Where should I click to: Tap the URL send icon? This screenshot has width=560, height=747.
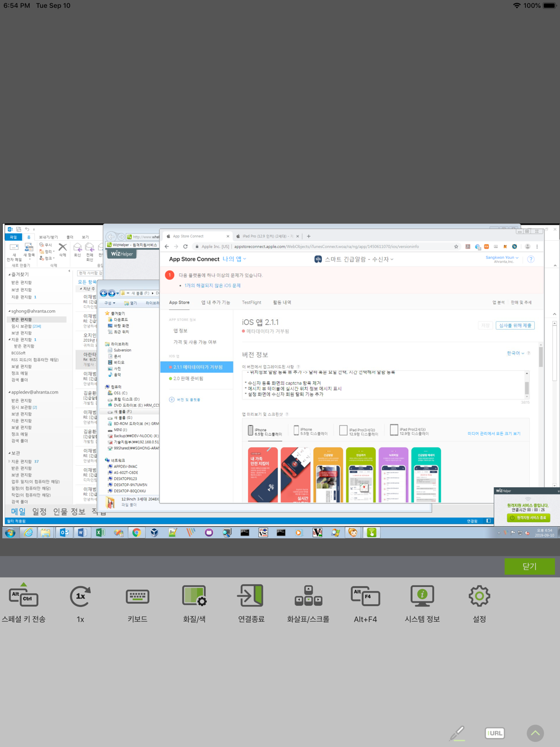(x=494, y=733)
